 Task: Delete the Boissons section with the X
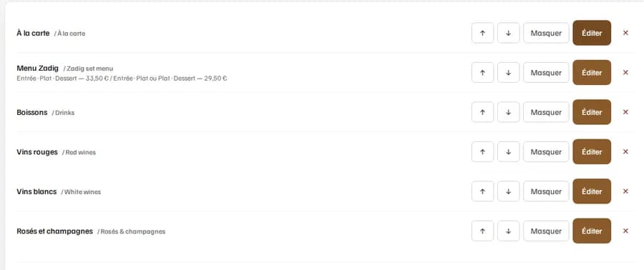point(625,112)
